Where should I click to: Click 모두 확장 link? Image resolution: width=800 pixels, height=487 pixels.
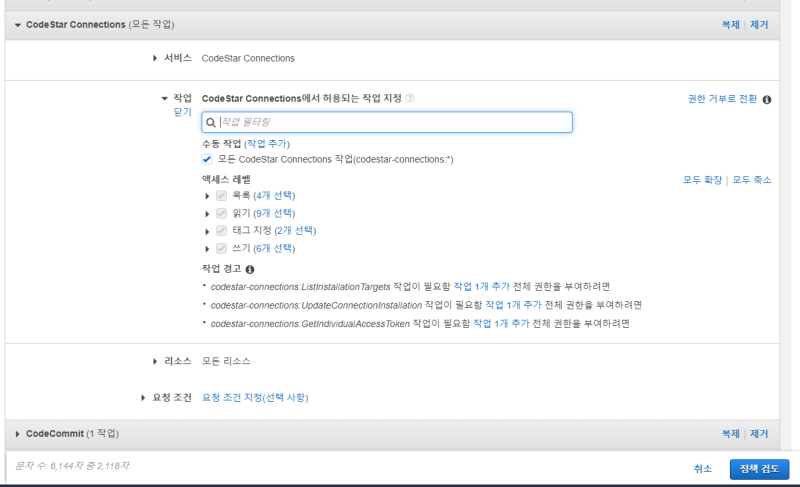703,180
